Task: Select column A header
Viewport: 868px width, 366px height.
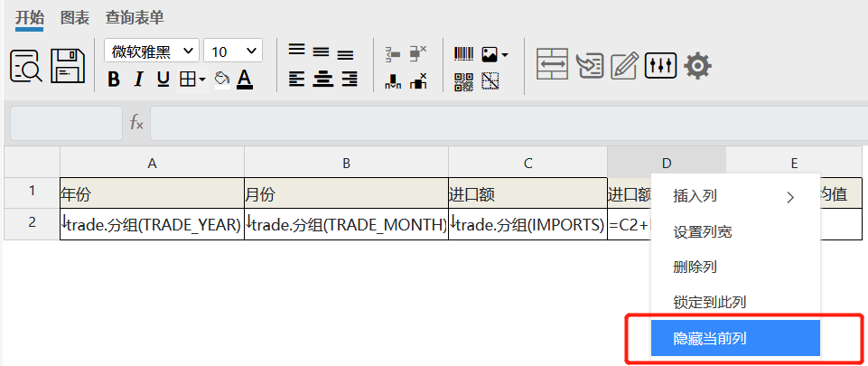Action: 152,163
